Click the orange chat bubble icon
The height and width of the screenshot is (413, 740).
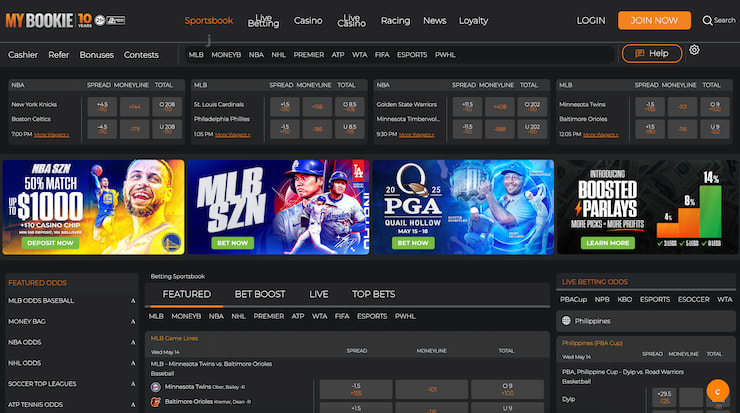717,391
